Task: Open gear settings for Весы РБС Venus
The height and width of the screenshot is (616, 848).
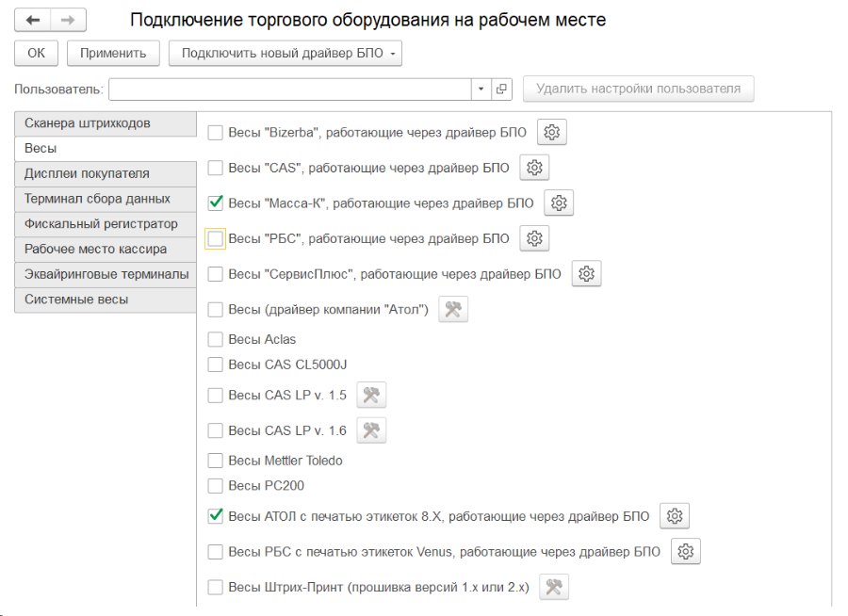Action: (x=686, y=552)
